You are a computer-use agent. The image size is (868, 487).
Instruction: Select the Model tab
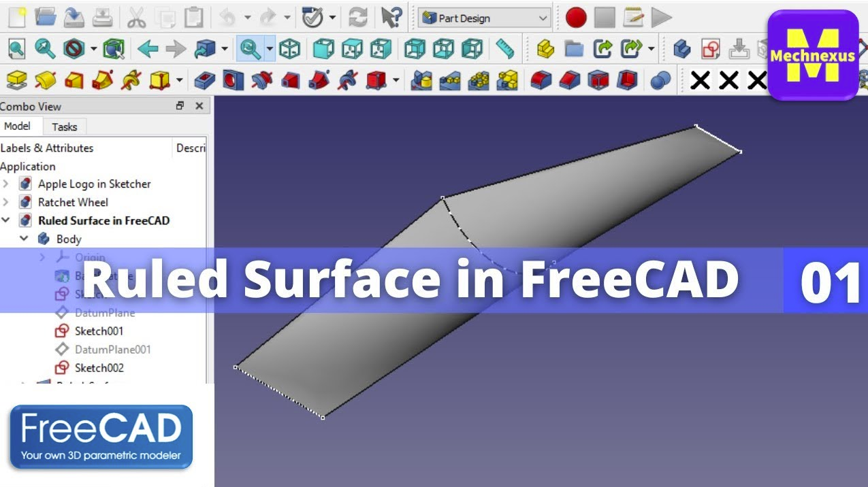point(17,127)
